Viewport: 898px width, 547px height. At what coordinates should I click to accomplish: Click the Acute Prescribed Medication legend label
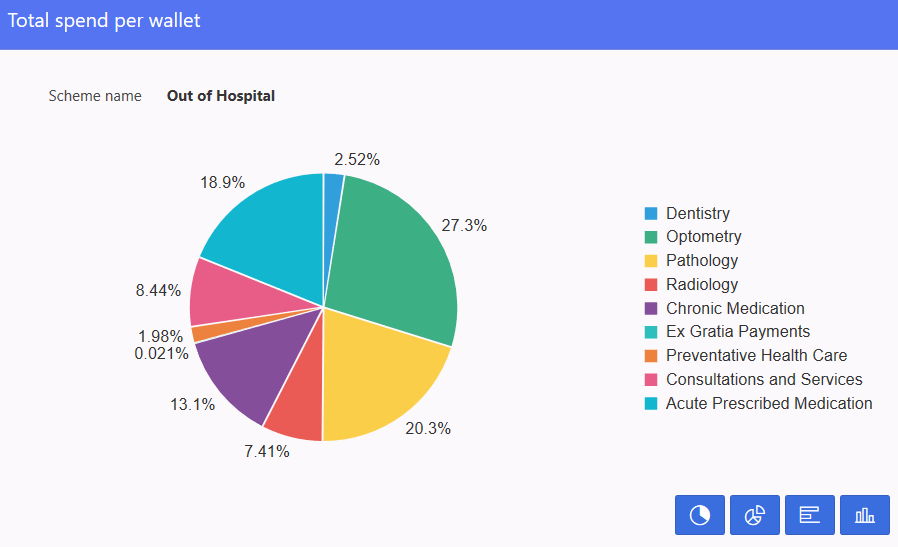coord(769,404)
